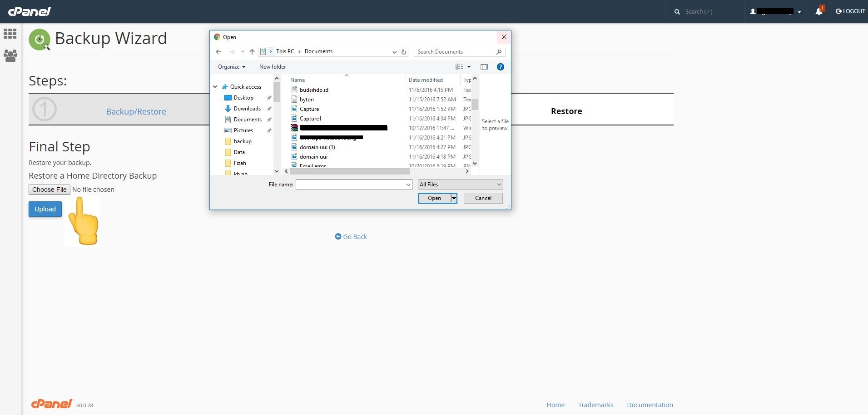Image resolution: width=868 pixels, height=415 pixels.
Task: Select Downloads in the navigation pane
Action: pyautogui.click(x=247, y=109)
